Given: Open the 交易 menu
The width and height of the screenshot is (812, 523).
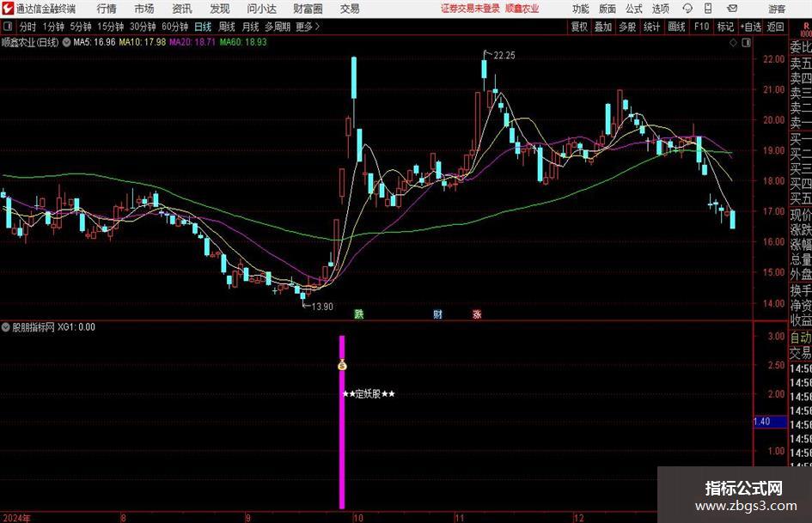Looking at the screenshot, I should [x=350, y=9].
